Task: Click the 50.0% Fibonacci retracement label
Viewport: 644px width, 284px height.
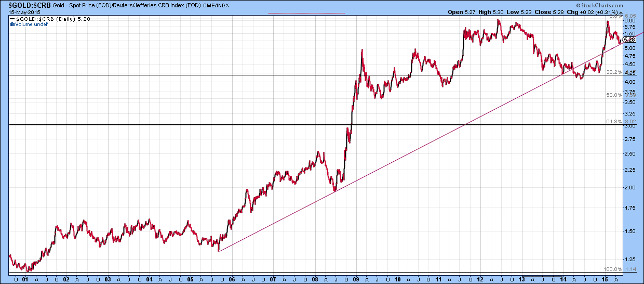Action: (614, 95)
